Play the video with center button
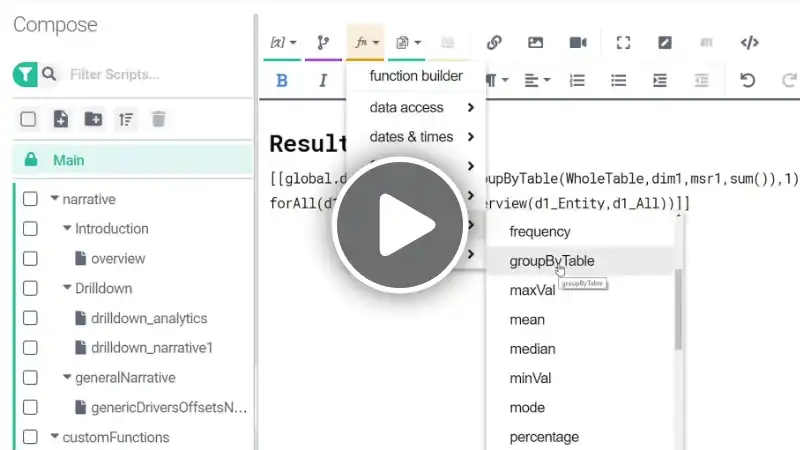This screenshot has width=800, height=450. 399,225
